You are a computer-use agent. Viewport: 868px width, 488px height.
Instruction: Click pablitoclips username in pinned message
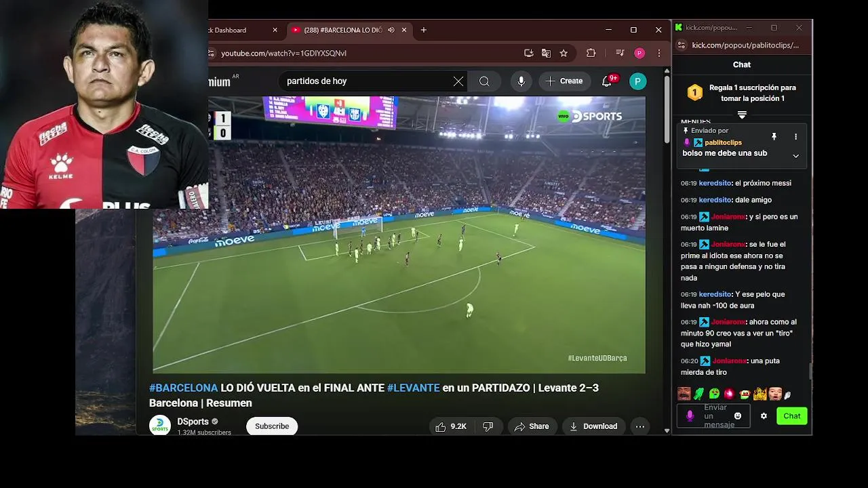pyautogui.click(x=723, y=142)
